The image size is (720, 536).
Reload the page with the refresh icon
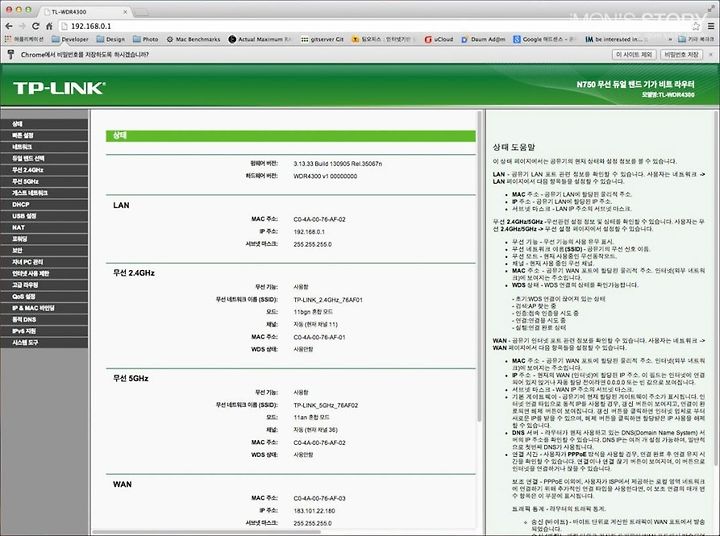[35, 26]
